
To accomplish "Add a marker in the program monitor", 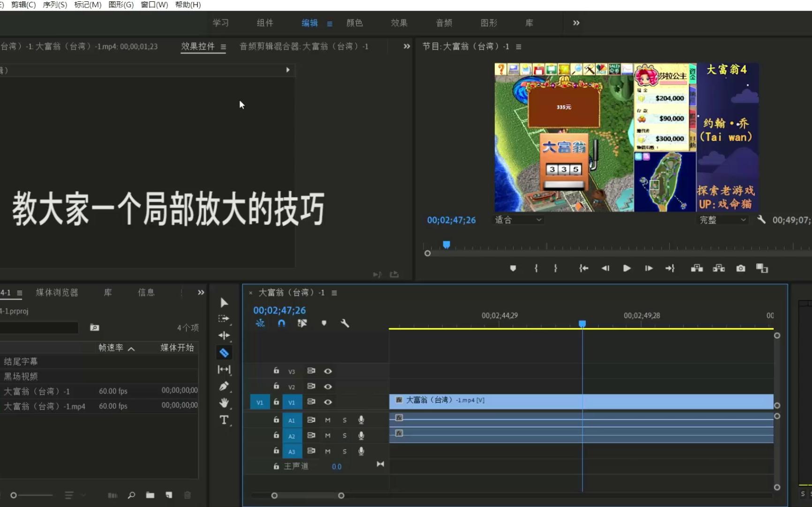I will (x=513, y=268).
